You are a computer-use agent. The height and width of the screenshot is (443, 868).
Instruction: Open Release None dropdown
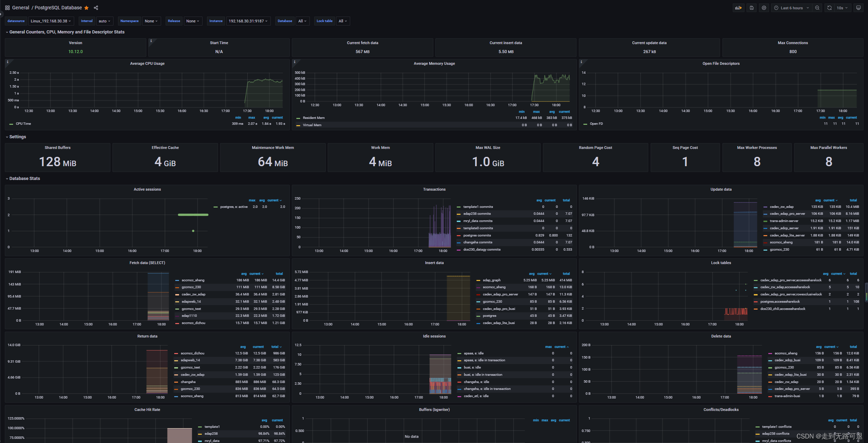pos(193,21)
